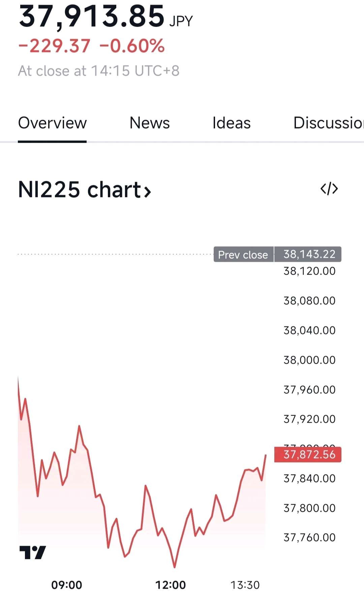
Task: Open the NI225 chart chevron arrow
Action: click(x=147, y=192)
